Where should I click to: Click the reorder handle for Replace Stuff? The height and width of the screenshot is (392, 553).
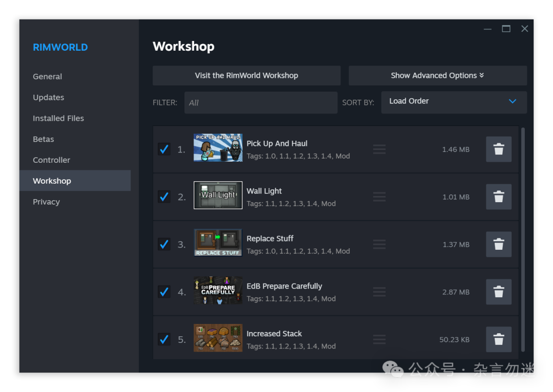click(x=379, y=244)
